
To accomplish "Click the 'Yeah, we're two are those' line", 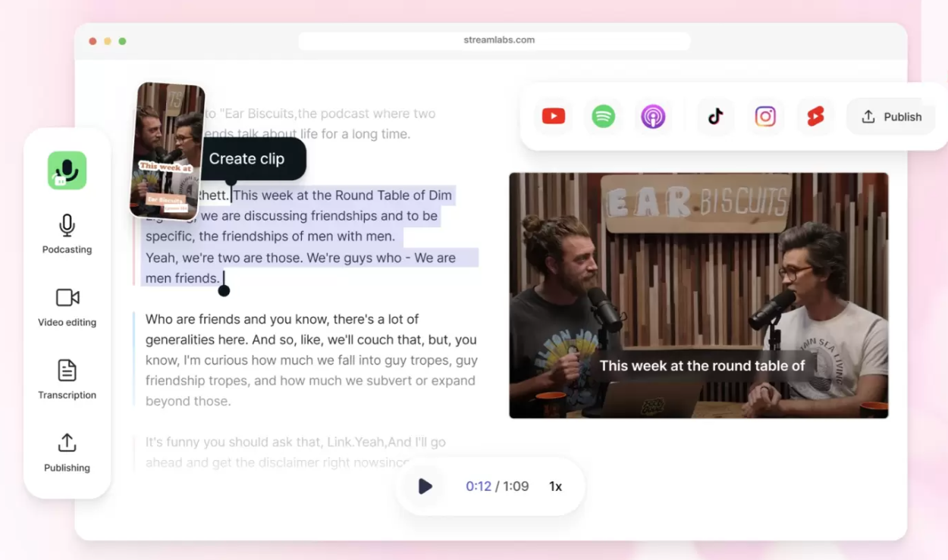I will pos(300,258).
